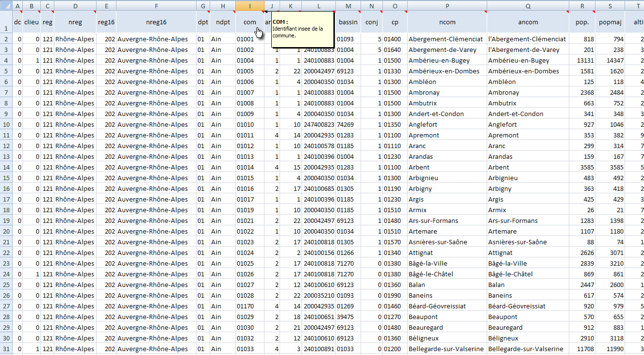Click the conj header cell

click(371, 22)
